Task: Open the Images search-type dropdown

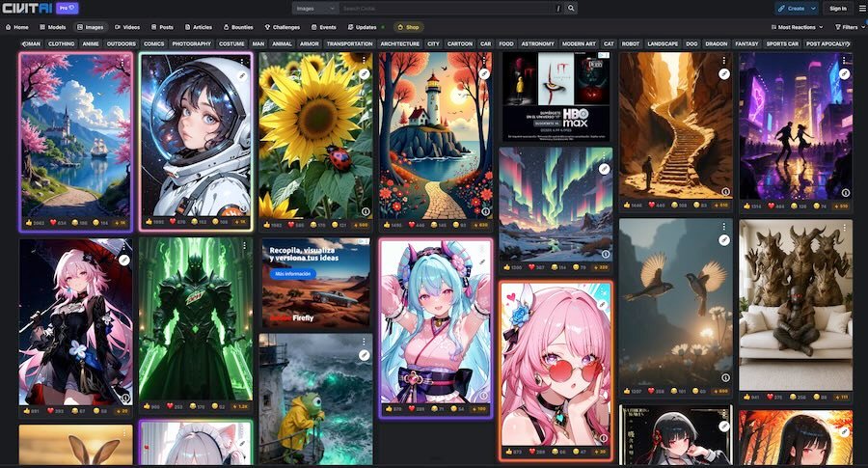Action: 315,9
